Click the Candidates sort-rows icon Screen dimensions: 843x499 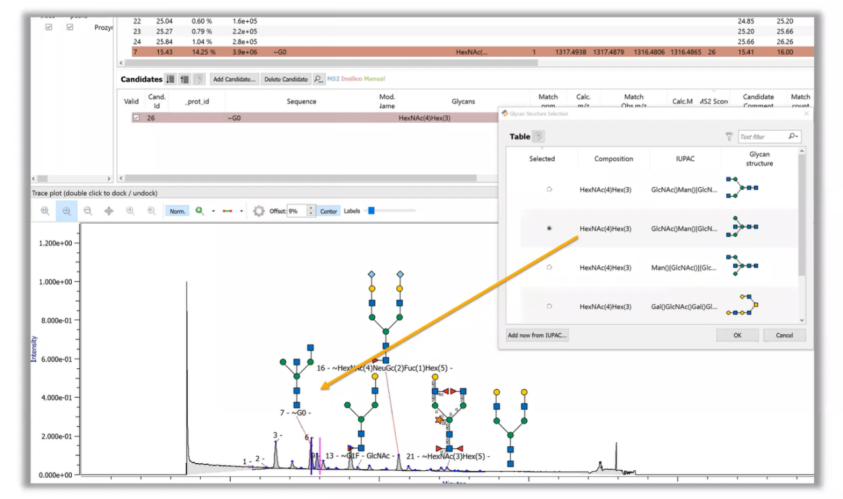(170, 79)
